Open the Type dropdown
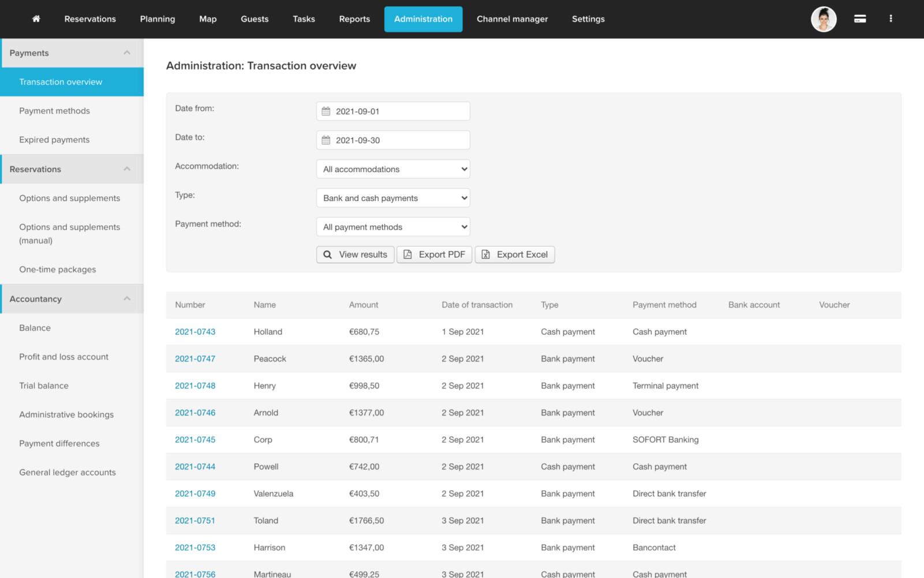 click(x=392, y=198)
